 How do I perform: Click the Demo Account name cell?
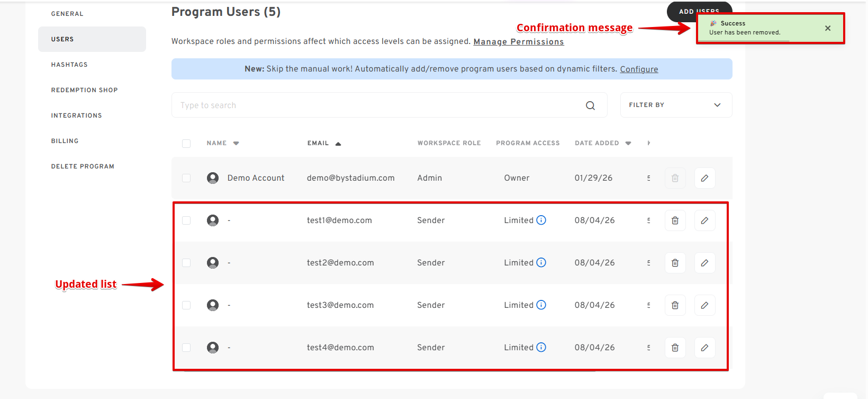(x=256, y=178)
